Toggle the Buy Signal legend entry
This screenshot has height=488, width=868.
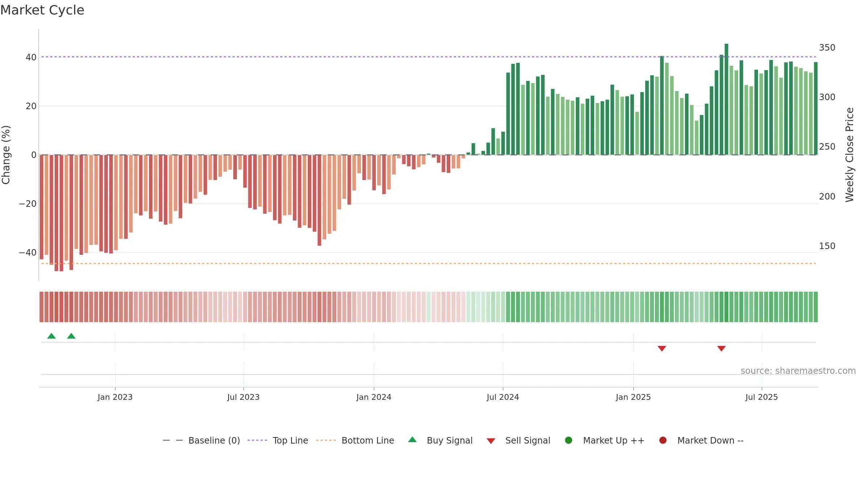440,440
